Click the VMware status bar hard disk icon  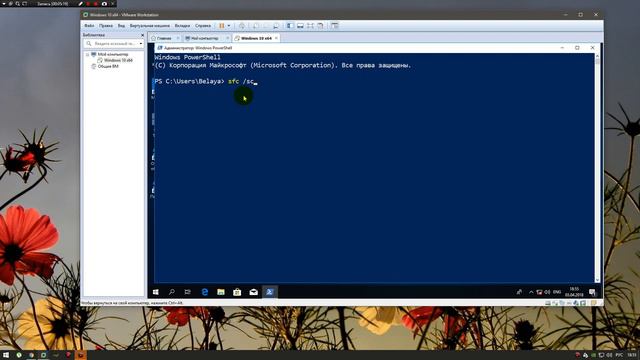[548, 303]
